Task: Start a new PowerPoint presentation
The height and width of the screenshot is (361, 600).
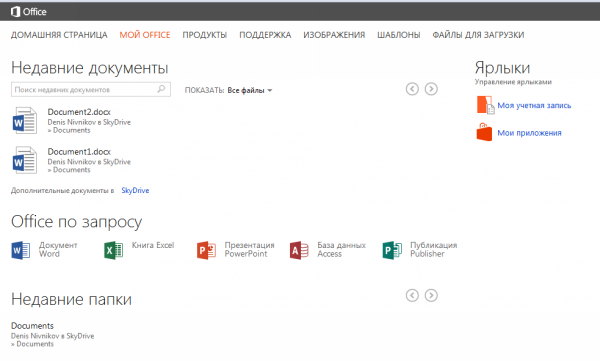Action: tap(236, 250)
